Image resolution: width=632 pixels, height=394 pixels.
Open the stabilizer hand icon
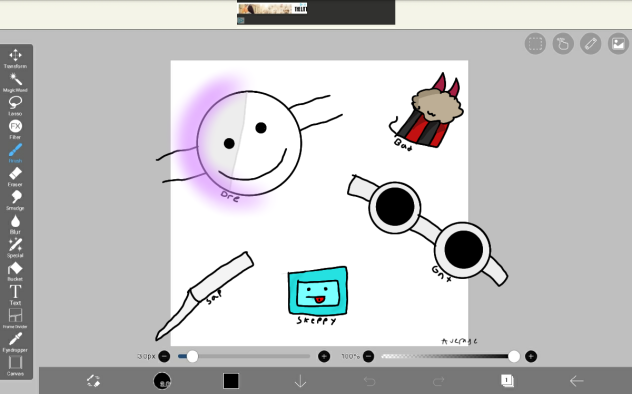(563, 44)
